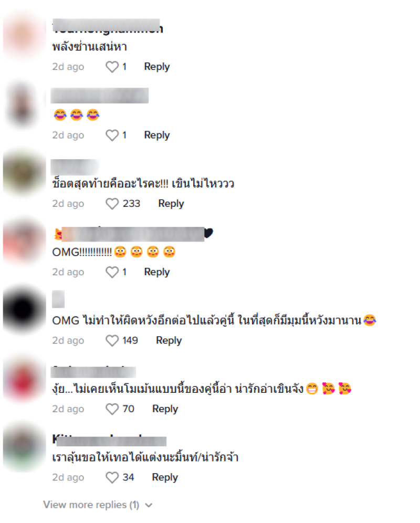Image resolution: width=420 pixels, height=523 pixels.
Task: Like the comment with 149 likes
Action: 112,341
